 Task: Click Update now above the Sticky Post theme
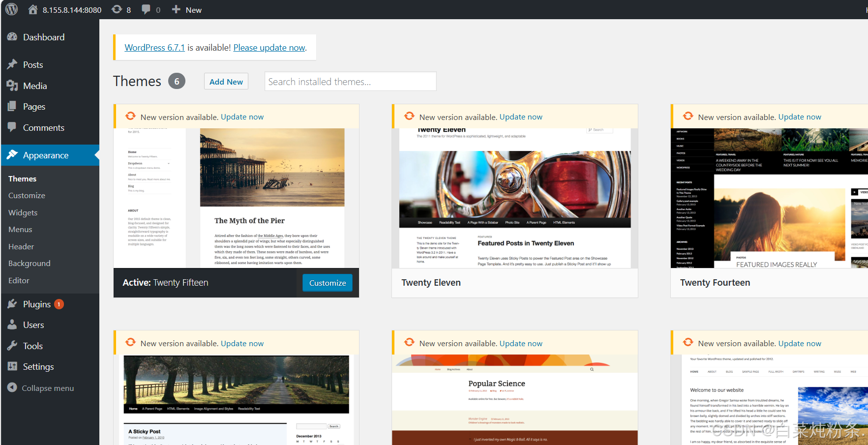[x=242, y=343]
